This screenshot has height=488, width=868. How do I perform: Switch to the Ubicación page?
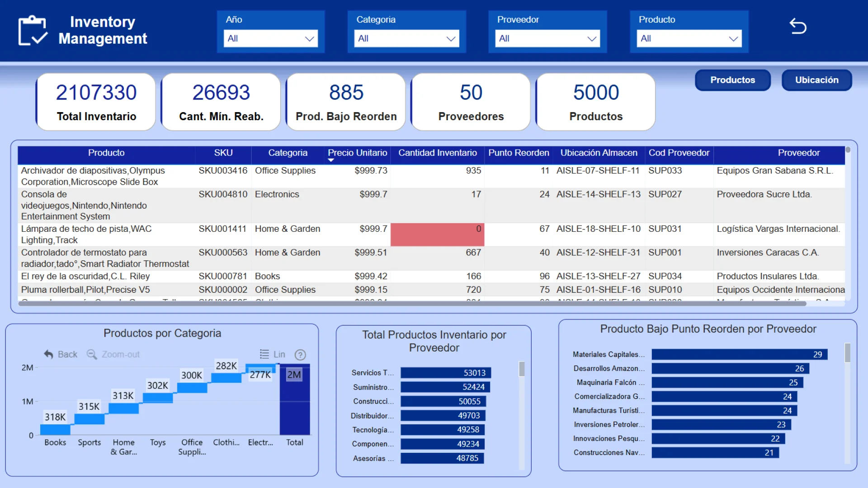point(816,80)
